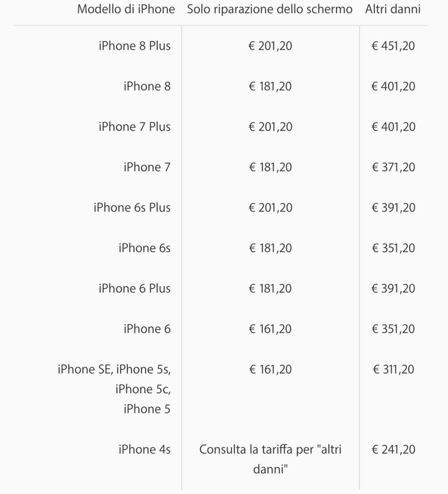Click the 'Modello di iPhone' column header
This screenshot has width=448, height=494.
click(x=126, y=10)
